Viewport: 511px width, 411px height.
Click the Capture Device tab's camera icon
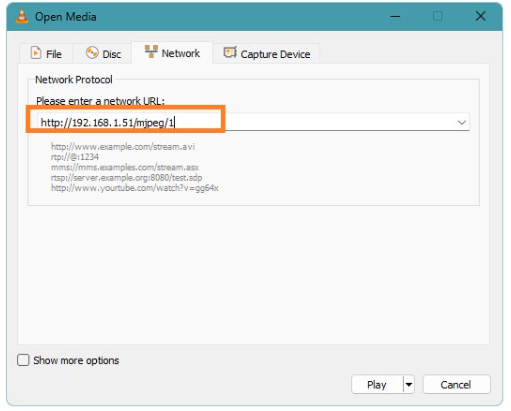[x=230, y=53]
